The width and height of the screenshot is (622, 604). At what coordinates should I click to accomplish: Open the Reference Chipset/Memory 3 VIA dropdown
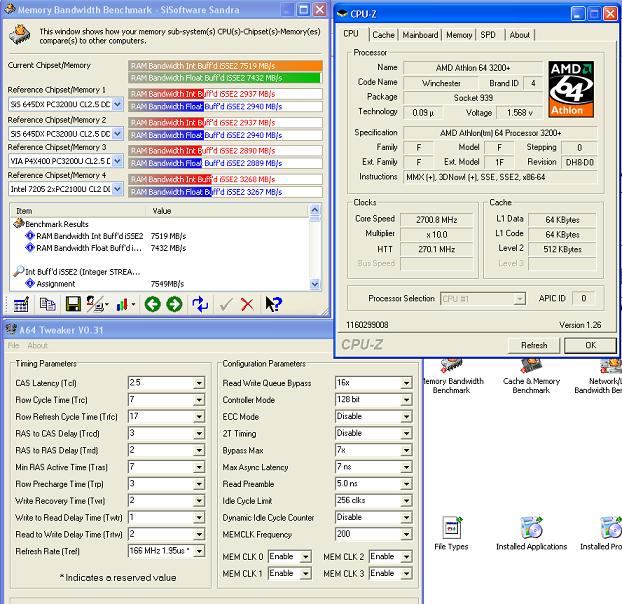pos(117,161)
